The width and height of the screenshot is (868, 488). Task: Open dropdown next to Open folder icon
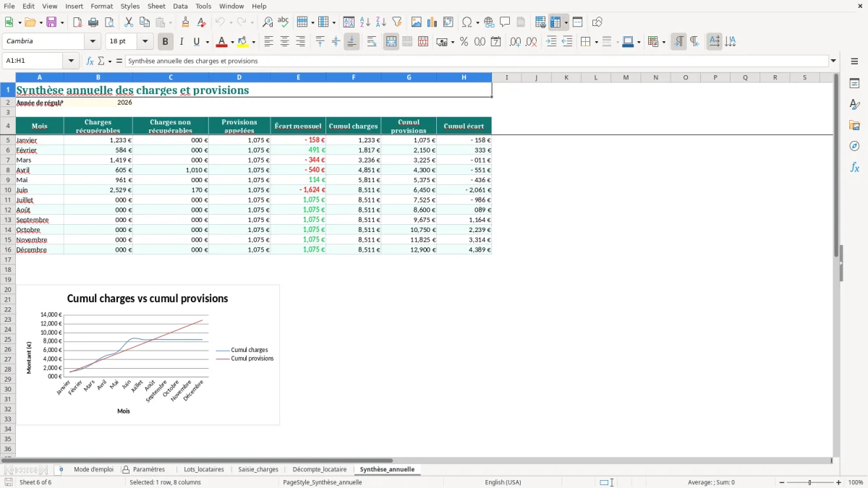coord(39,22)
